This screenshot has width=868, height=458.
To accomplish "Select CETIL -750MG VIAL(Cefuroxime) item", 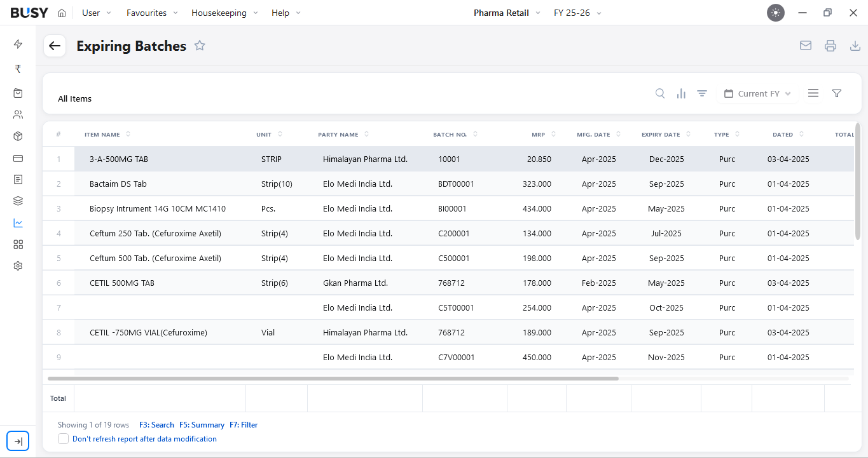I will [148, 332].
